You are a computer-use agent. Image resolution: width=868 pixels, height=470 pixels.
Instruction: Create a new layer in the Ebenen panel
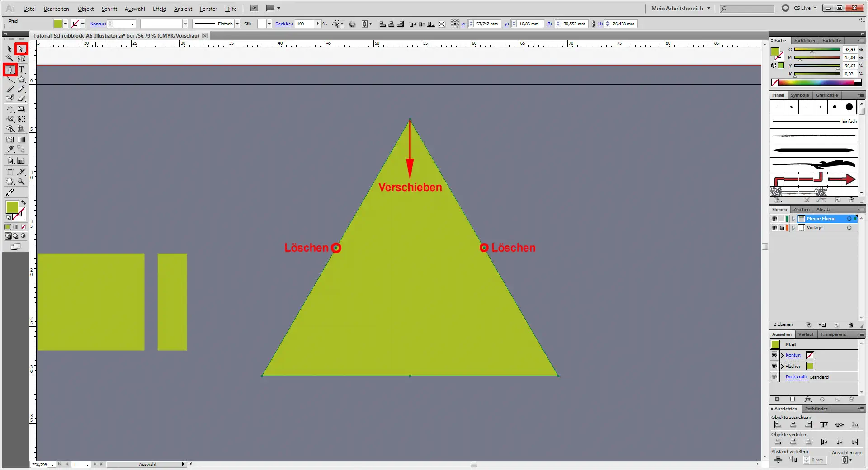pyautogui.click(x=837, y=324)
